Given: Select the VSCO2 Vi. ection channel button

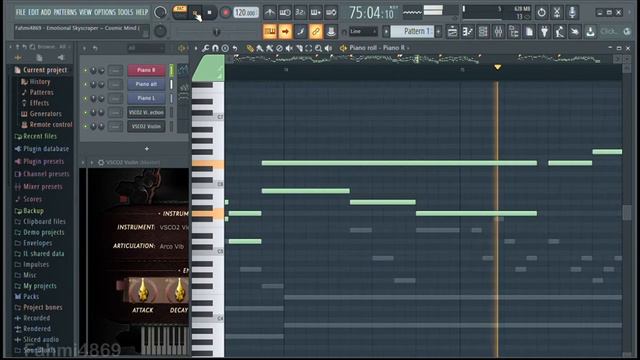Looking at the screenshot, I should coord(146,112).
